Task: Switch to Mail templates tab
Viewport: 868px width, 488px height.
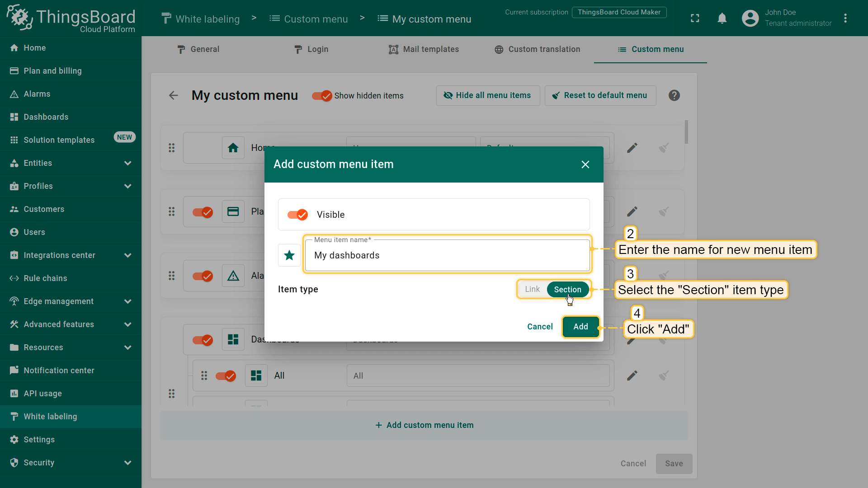Action: click(x=424, y=49)
